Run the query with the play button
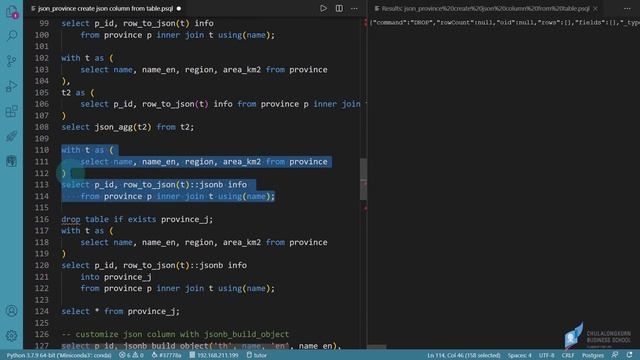This screenshot has width=640, height=360. tap(323, 8)
